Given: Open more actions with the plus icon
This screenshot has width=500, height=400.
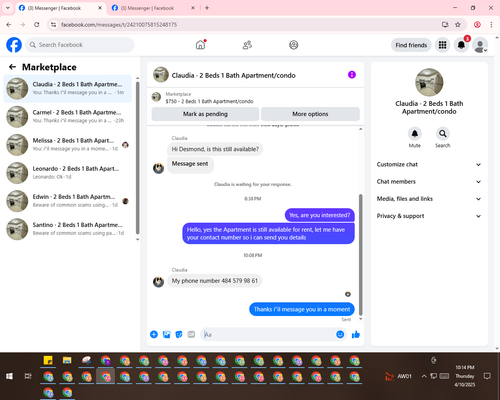Looking at the screenshot, I should 154,334.
